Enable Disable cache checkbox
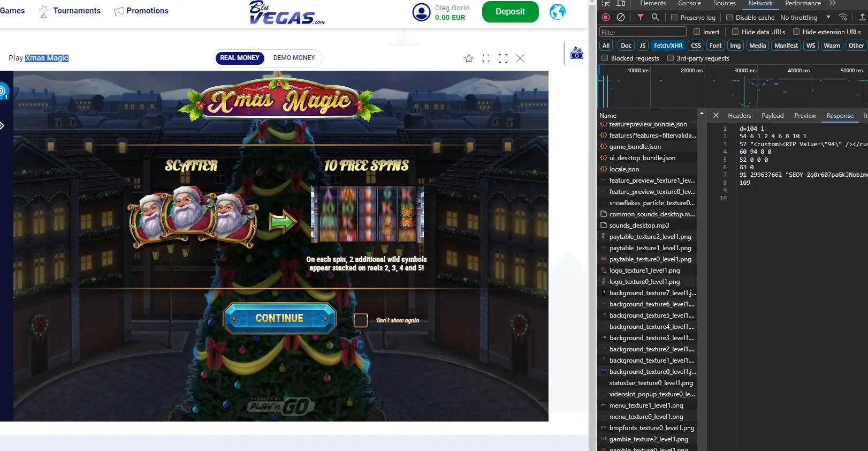This screenshot has height=451, width=868. click(729, 17)
